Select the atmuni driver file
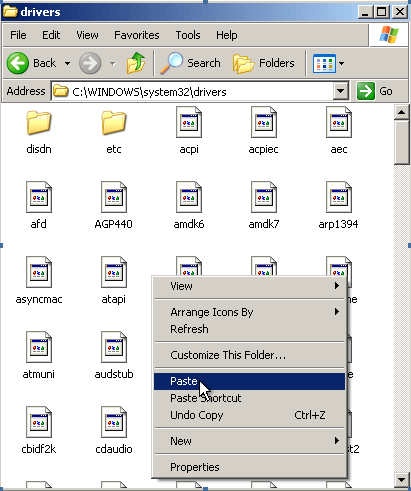411x491 pixels. click(x=39, y=355)
